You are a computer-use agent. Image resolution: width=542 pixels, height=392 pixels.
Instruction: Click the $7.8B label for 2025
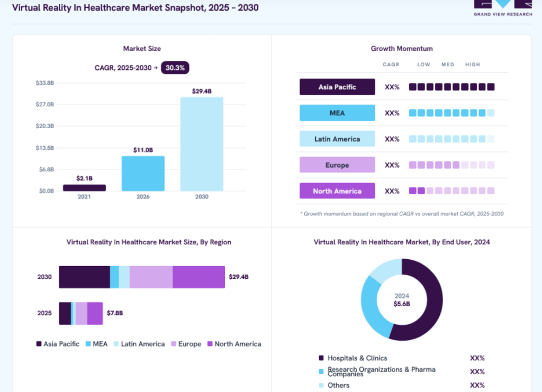click(x=115, y=313)
